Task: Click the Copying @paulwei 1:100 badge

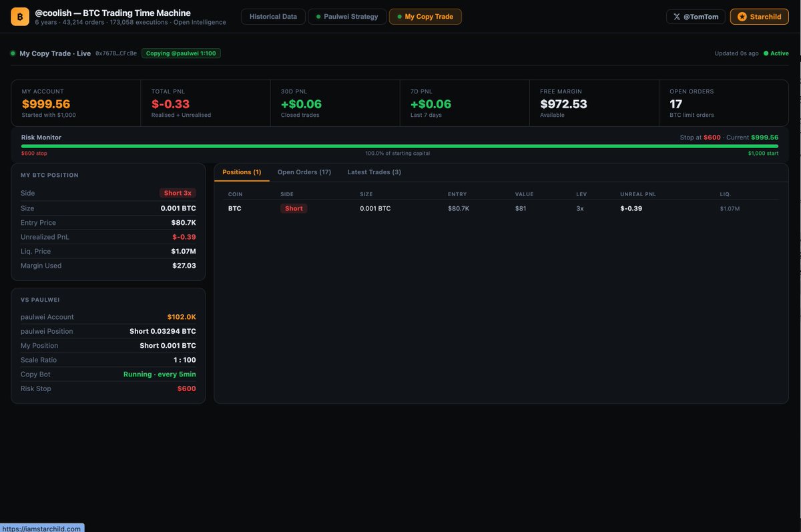Action: (x=181, y=53)
